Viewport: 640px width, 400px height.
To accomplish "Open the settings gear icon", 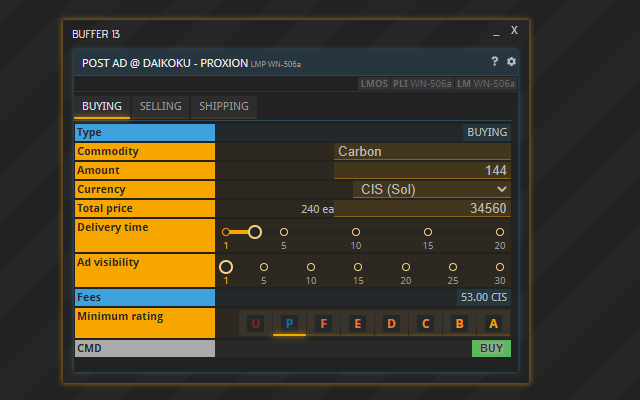I will pyautogui.click(x=511, y=61).
